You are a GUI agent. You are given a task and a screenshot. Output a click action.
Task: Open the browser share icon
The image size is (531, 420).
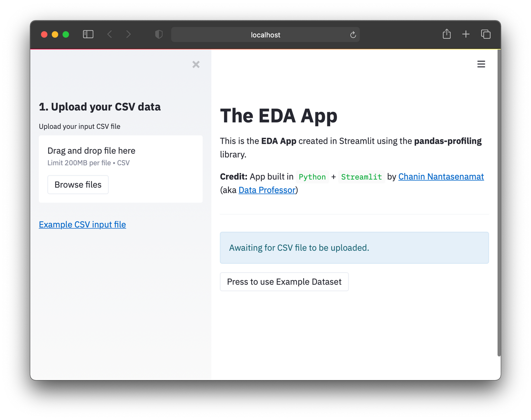(446, 34)
